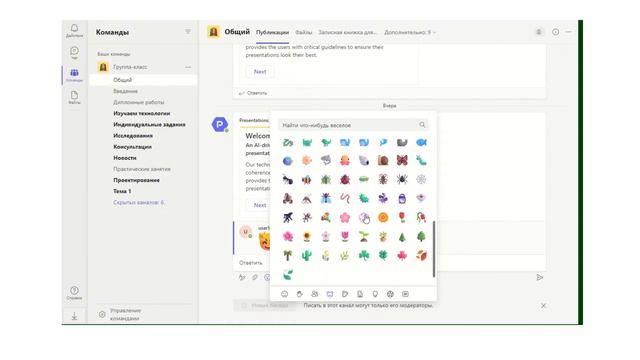Select the ant emoji
640x360 pixels.
point(288,179)
